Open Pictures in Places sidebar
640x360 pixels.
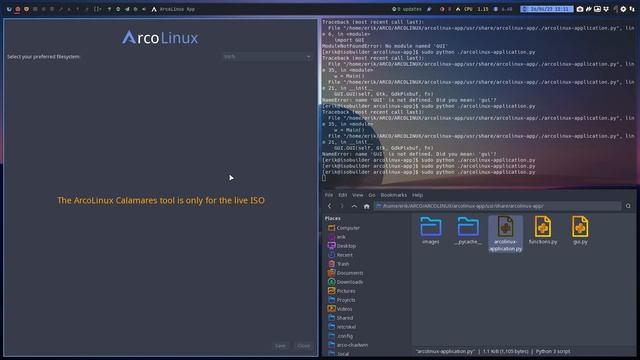(342, 291)
